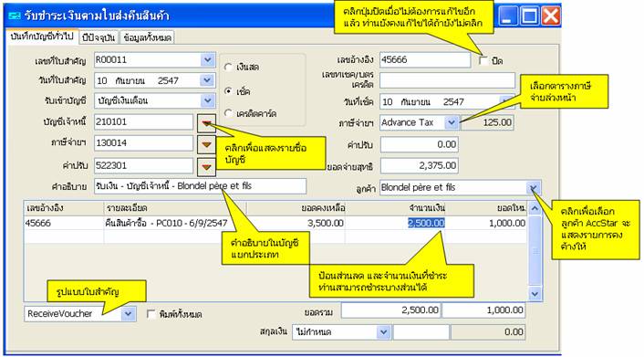Switch to the ปีปัจจุบัน tab
Screen dimensions: 644x357
tap(99, 37)
